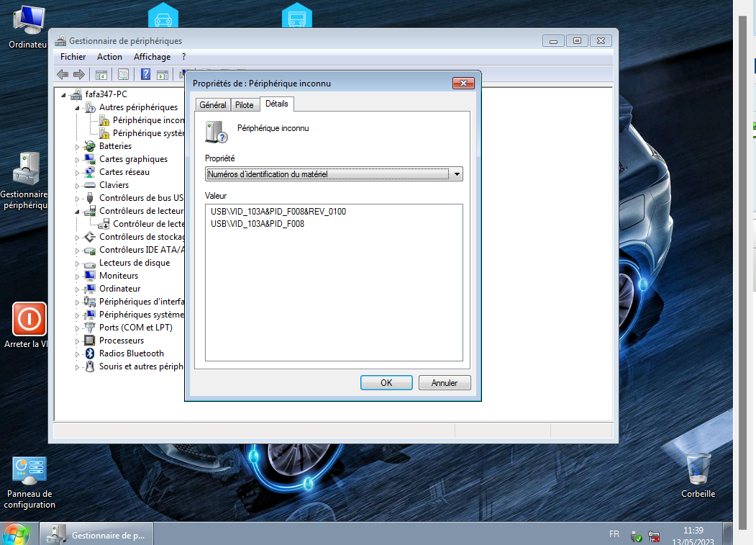Select Périphériques d'interface in the tree
This screenshot has height=545, width=756.
click(141, 302)
